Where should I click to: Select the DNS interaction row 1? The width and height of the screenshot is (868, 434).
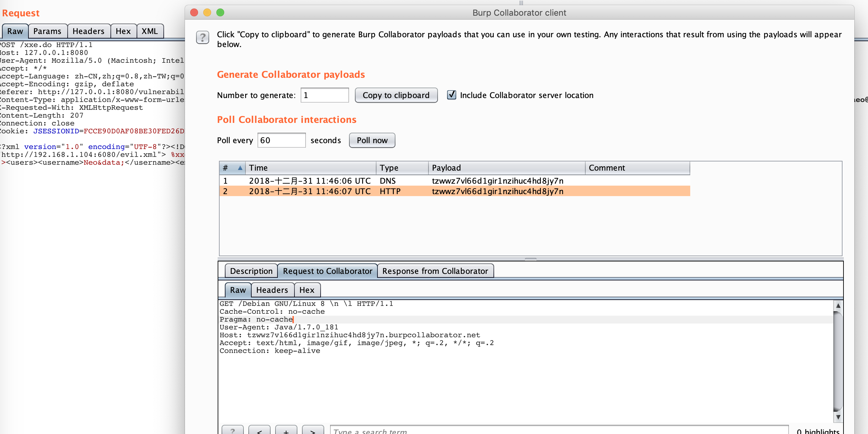(x=455, y=181)
